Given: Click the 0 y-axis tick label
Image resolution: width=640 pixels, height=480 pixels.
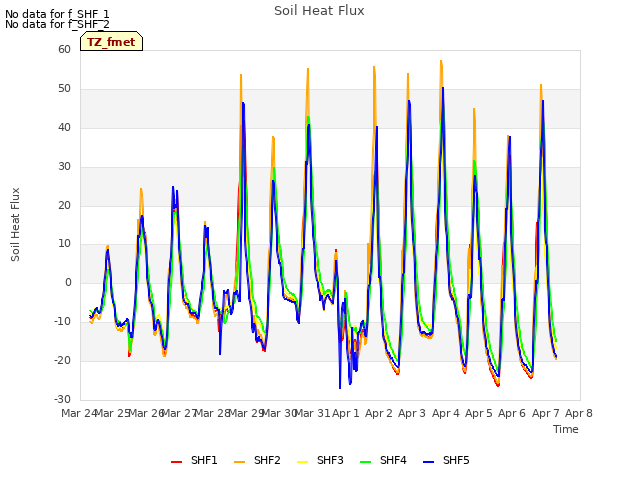Looking at the screenshot, I should coord(68,282).
